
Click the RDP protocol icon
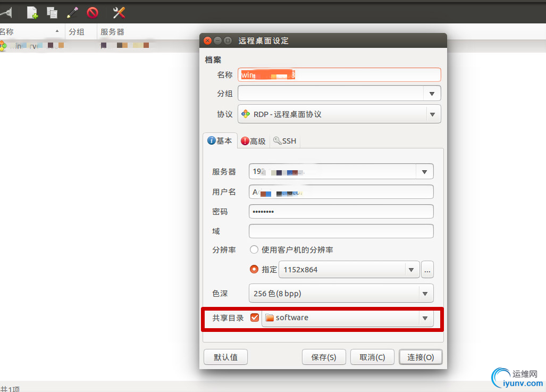tap(246, 114)
